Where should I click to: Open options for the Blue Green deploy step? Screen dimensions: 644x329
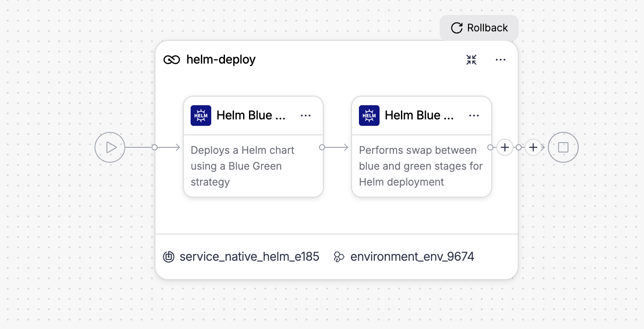306,116
